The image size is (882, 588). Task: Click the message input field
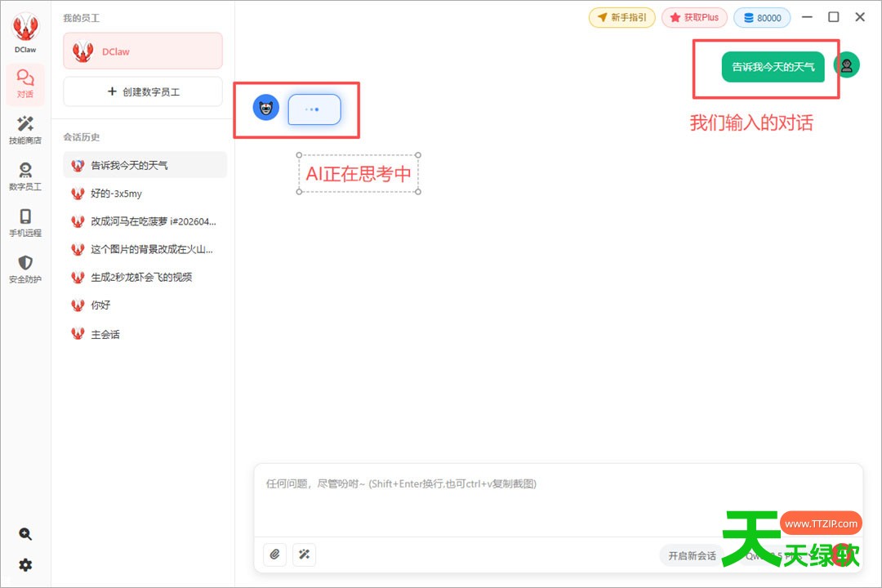point(558,501)
